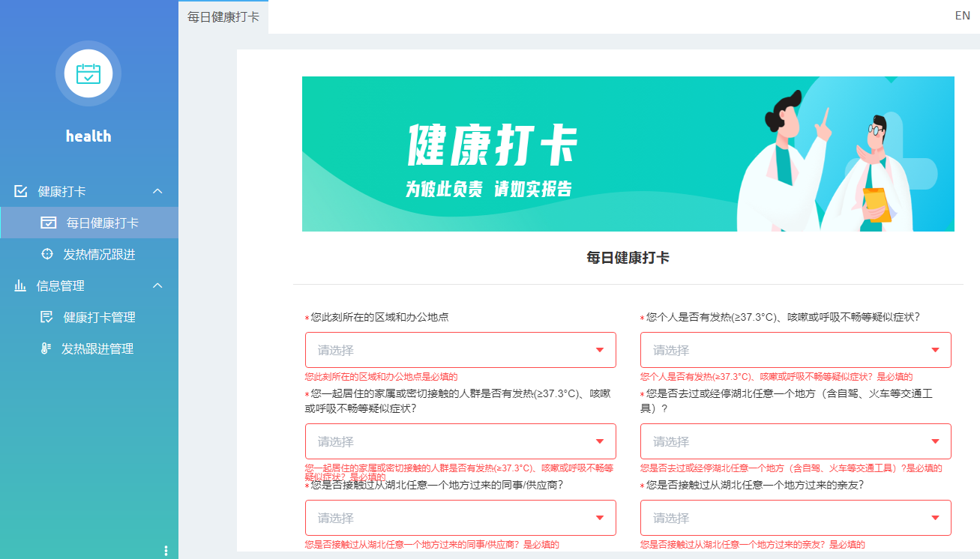Collapse the 健康打卡 menu chevron
980x559 pixels.
point(157,191)
